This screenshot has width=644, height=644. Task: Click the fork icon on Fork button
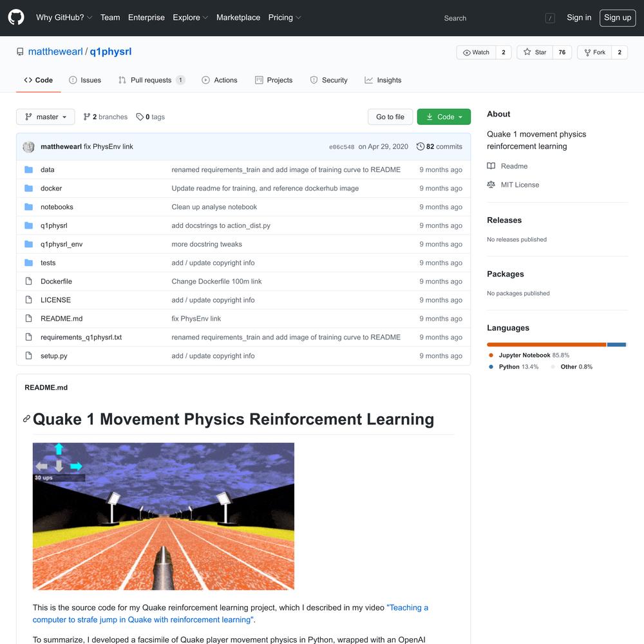[587, 53]
